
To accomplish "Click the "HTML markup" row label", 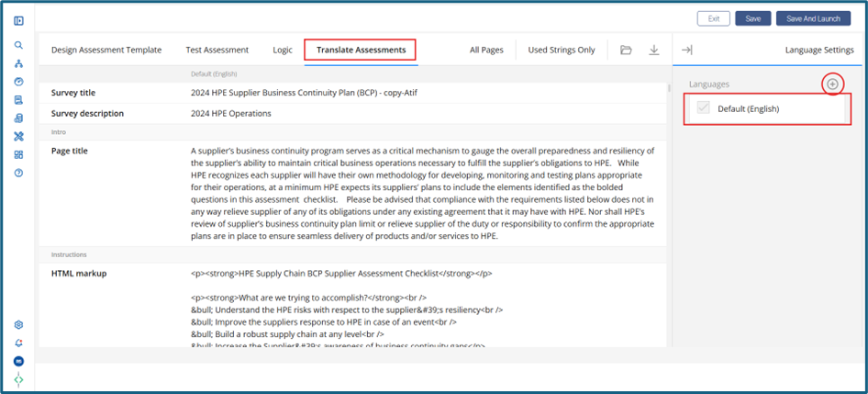I will pyautogui.click(x=79, y=273).
